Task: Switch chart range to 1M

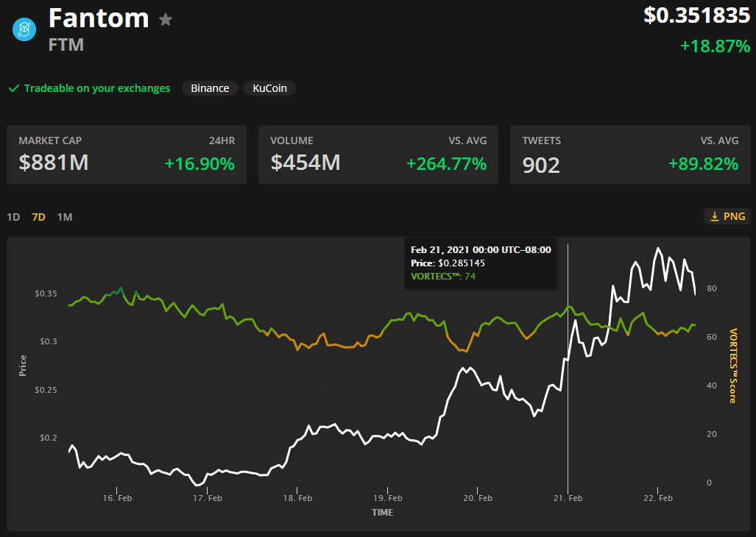Action: click(x=65, y=217)
